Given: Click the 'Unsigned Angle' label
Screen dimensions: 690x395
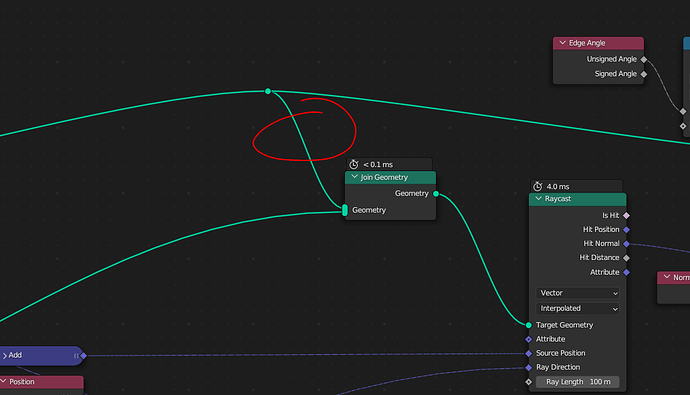Looking at the screenshot, I should pyautogui.click(x=612, y=59).
